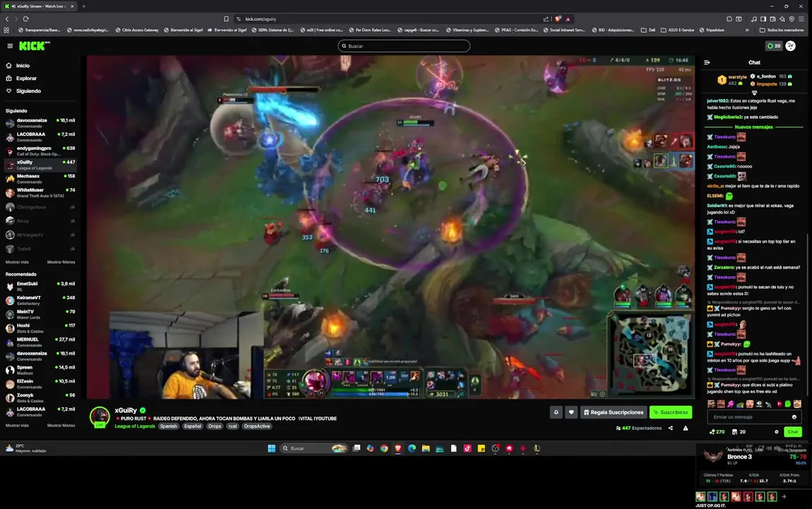812x509 pixels.
Task: Open davooxeneize channel in Siguiendo list
Action: 40,123
